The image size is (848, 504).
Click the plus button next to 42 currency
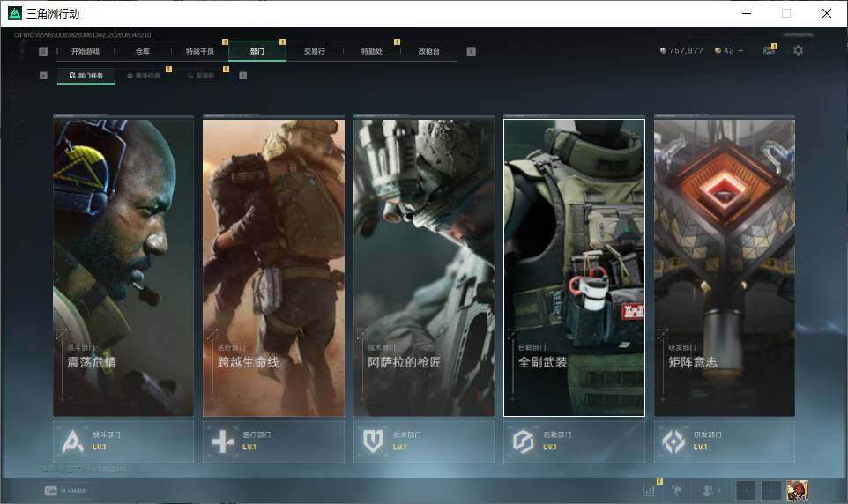tap(741, 50)
